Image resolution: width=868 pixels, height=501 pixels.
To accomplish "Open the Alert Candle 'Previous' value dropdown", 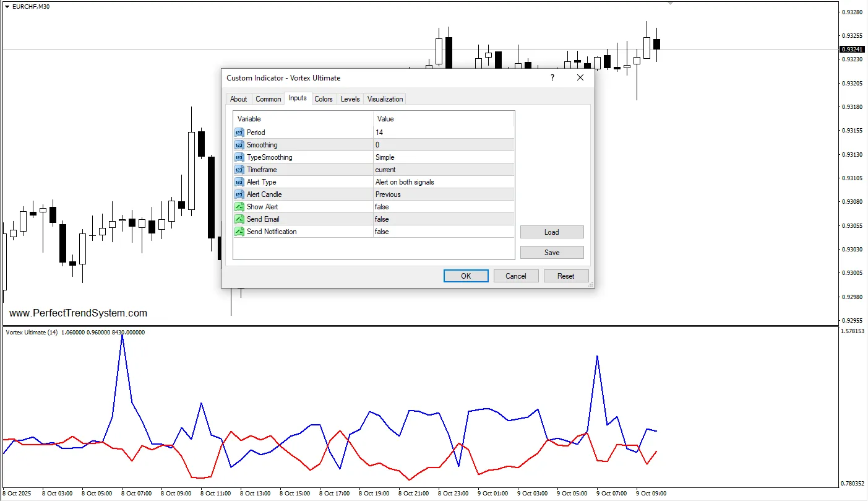I will click(x=443, y=194).
